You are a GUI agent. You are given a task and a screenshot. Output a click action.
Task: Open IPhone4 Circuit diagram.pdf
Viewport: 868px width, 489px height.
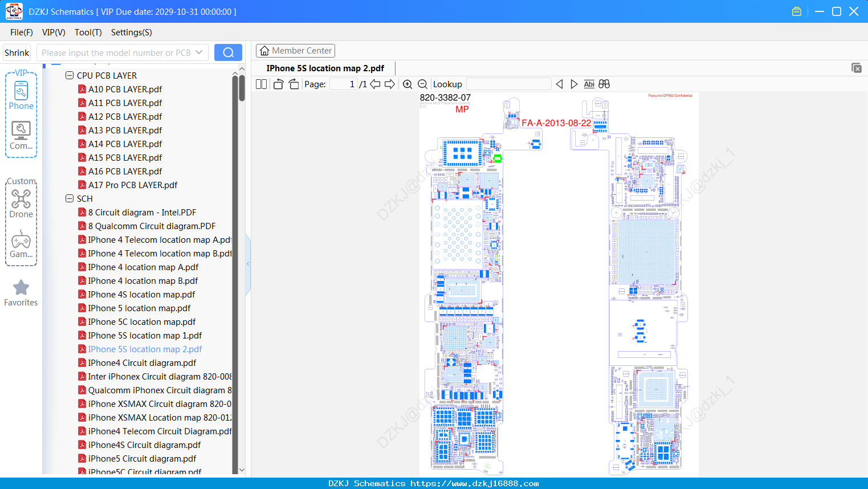pos(142,362)
